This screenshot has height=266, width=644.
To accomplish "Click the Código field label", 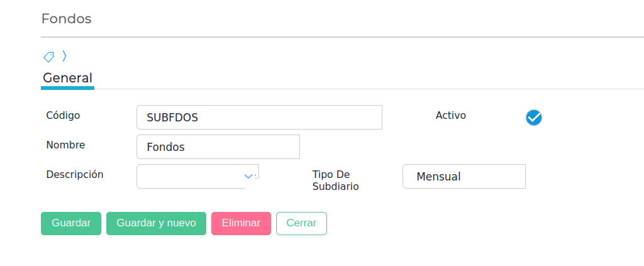I will [63, 116].
